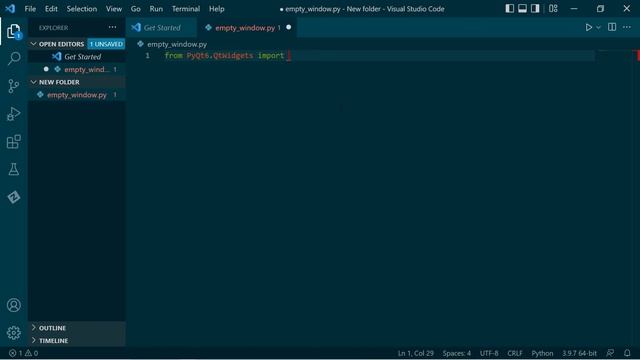Open the Extensions view icon
Screen dimensions: 640x360
[13, 142]
